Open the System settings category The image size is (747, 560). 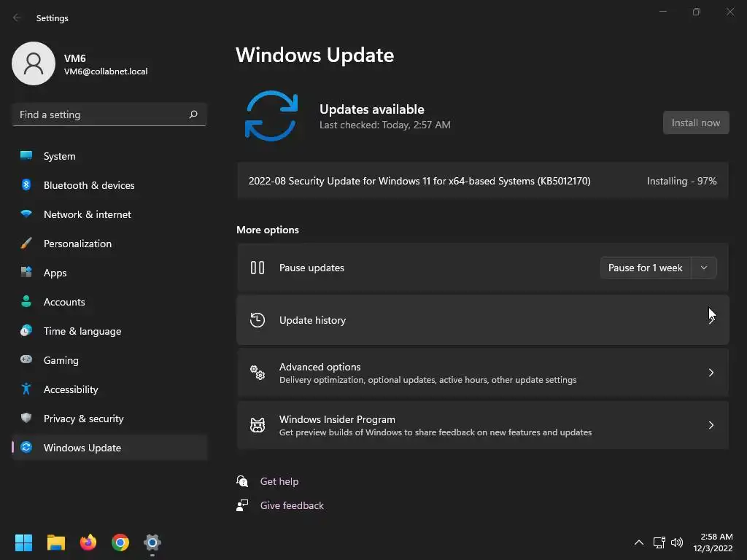tap(109, 156)
